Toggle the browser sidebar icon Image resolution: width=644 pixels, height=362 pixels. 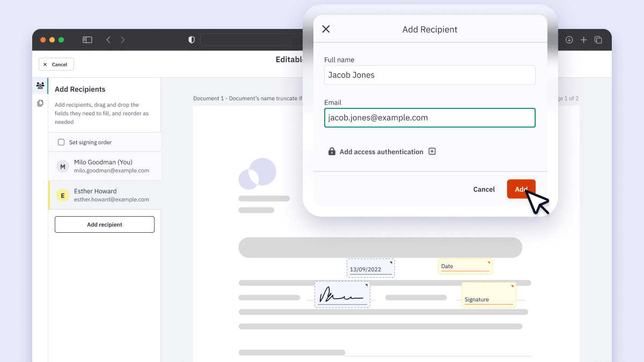pyautogui.click(x=87, y=40)
